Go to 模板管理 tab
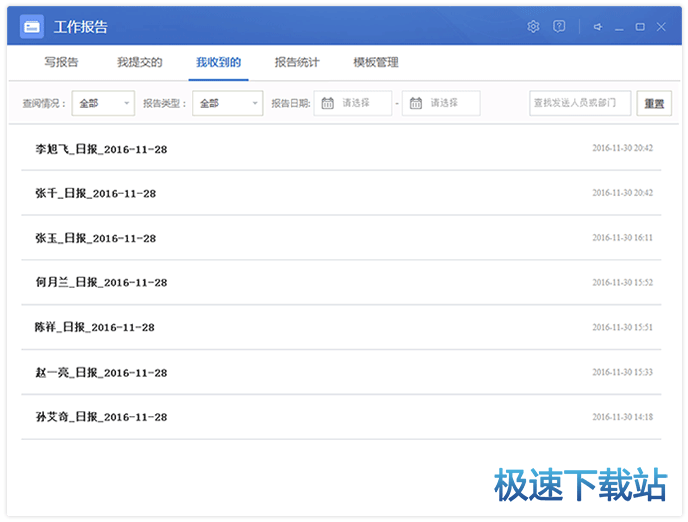The width and height of the screenshot is (688, 522). [376, 62]
